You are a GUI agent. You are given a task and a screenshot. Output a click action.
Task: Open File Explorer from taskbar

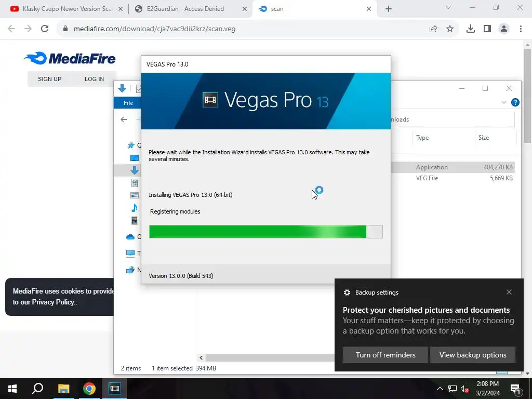(63, 389)
